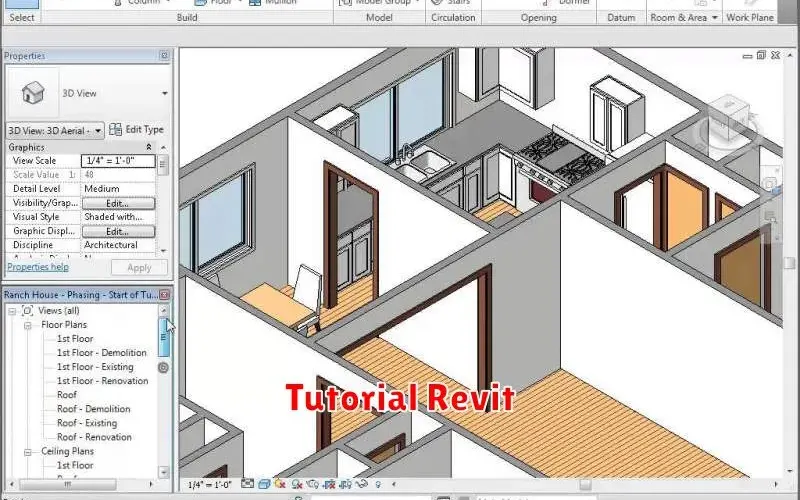Viewport: 800px width, 500px height.
Task: Collapse the Ceiling Plans tree node
Action: pos(28,452)
